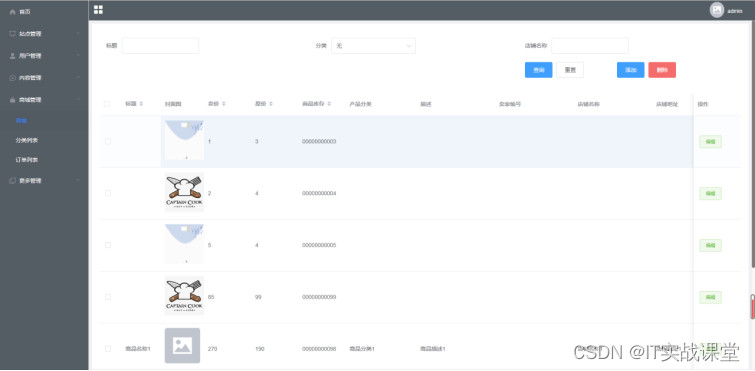The width and height of the screenshot is (755, 371).
Task: Click the 商品分类1 category cell
Action: (x=362, y=349)
